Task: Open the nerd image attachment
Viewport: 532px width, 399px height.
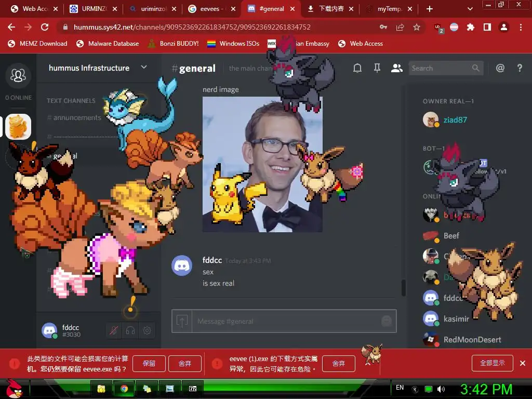Action: point(262,164)
